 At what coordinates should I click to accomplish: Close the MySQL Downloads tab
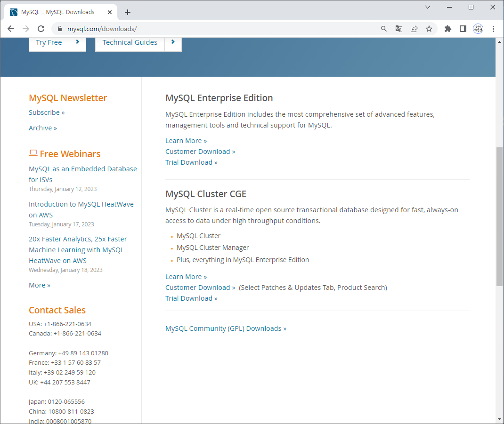[110, 12]
